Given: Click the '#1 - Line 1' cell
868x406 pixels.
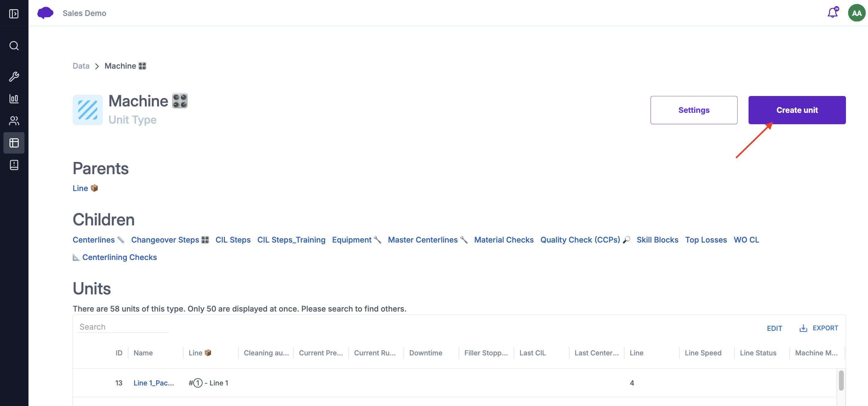Looking at the screenshot, I should pyautogui.click(x=208, y=383).
